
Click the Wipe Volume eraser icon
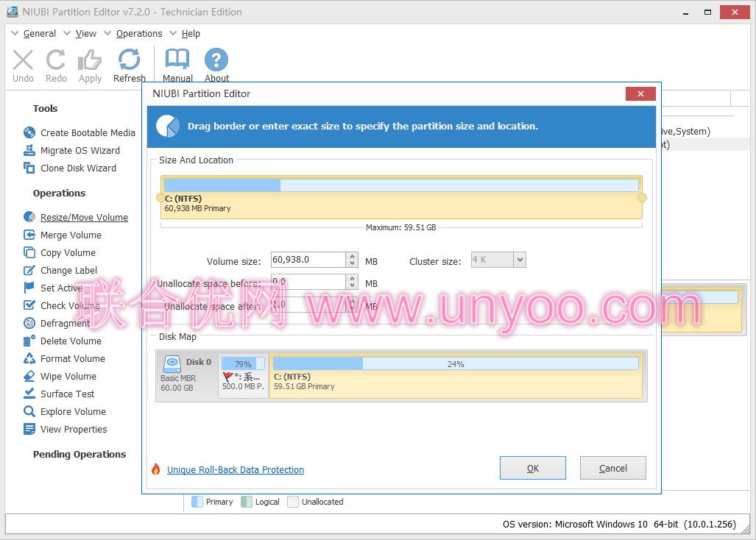[x=29, y=376]
